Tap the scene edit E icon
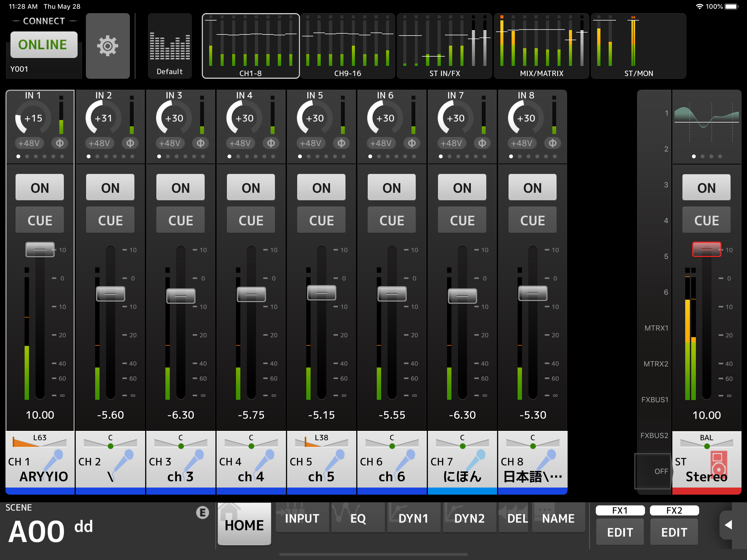747x560 pixels. pyautogui.click(x=202, y=512)
